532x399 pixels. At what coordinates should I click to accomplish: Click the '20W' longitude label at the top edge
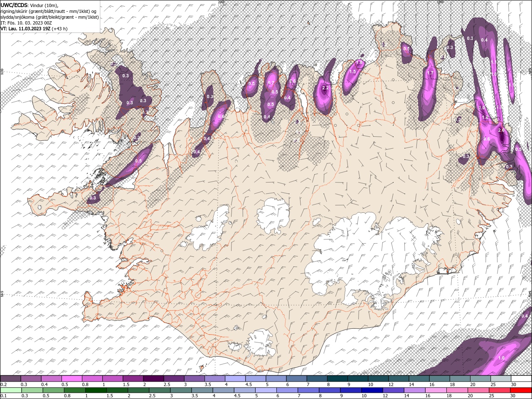point(221,2)
